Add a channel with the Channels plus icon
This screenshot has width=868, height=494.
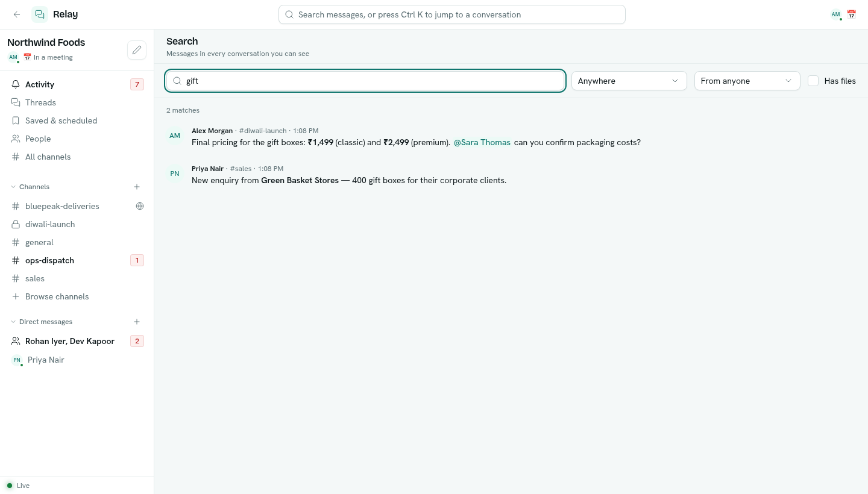click(137, 187)
